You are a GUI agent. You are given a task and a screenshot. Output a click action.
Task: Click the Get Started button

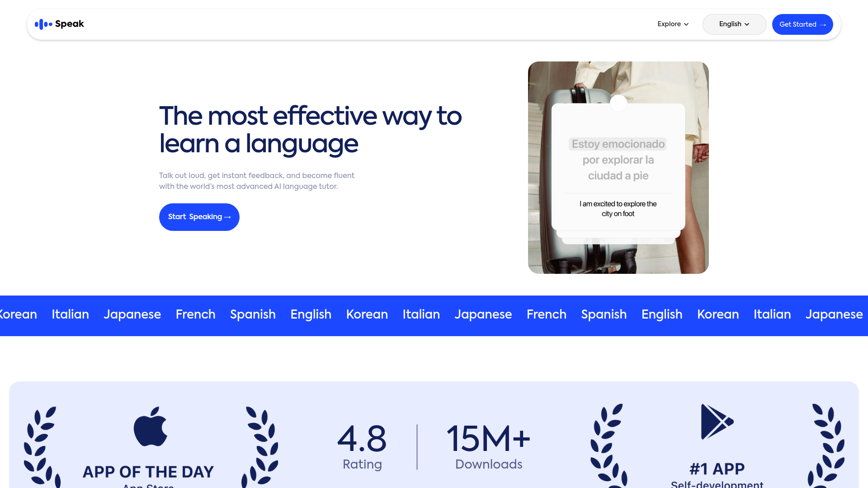(x=802, y=24)
